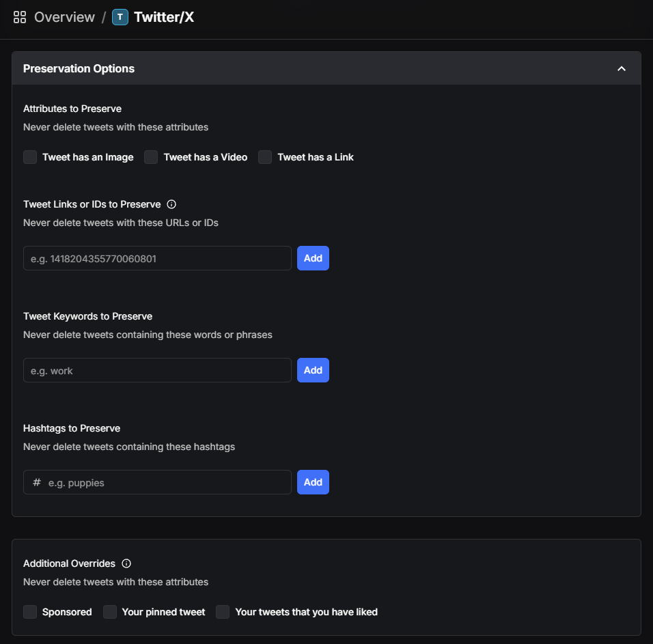653x644 pixels.
Task: Show info for Additional Overrides
Action: pos(126,563)
